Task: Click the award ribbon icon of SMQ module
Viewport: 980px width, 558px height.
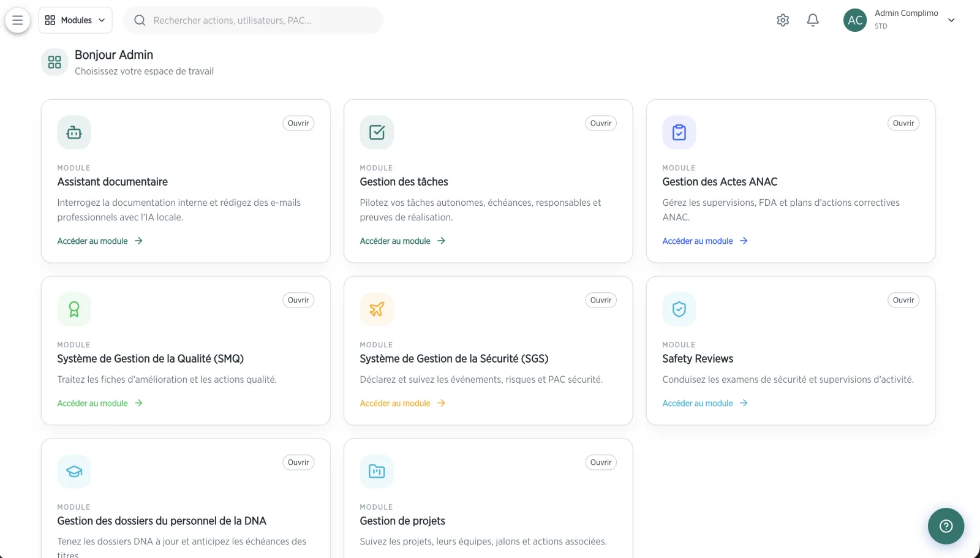Action: 74,309
